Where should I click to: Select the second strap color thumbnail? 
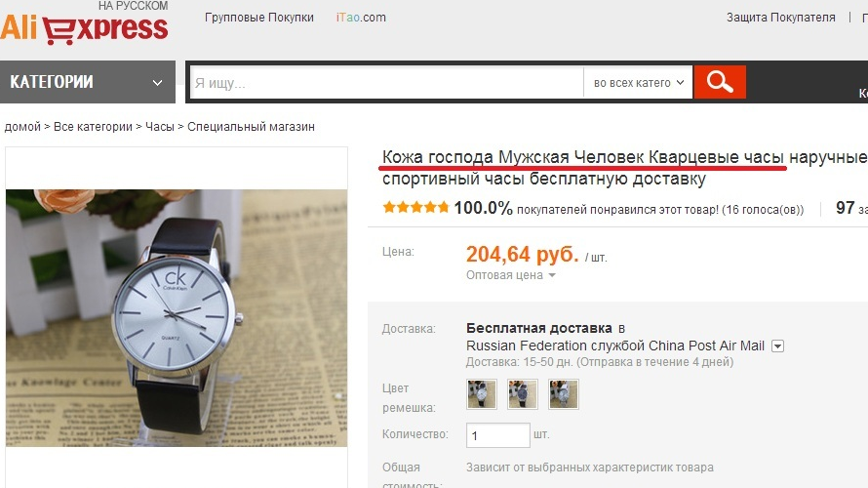pos(523,394)
